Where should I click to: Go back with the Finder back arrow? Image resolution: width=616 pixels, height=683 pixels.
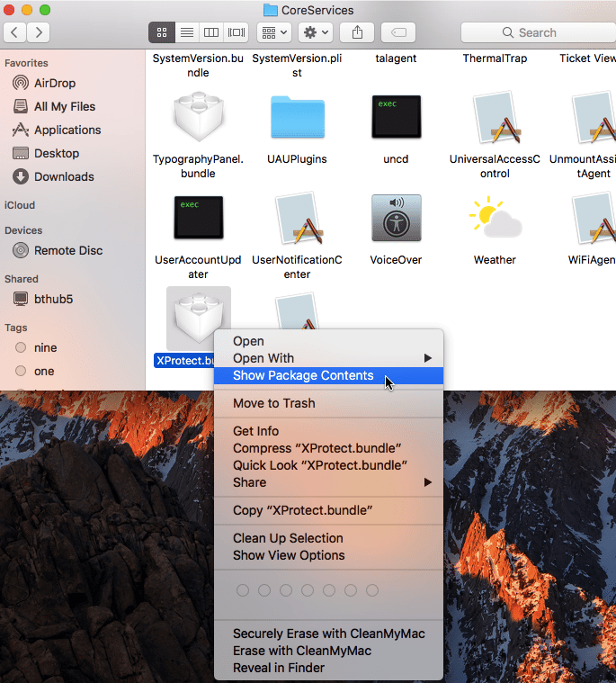point(14,32)
